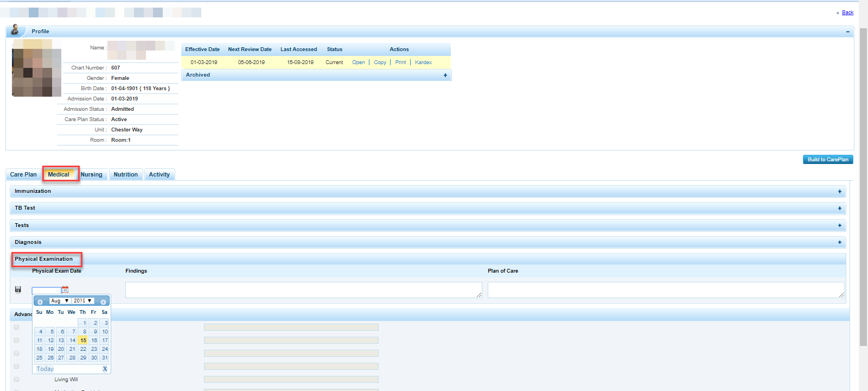Image resolution: width=868 pixels, height=391 pixels.
Task: Expand the Diagnosis section
Action: (x=839, y=242)
